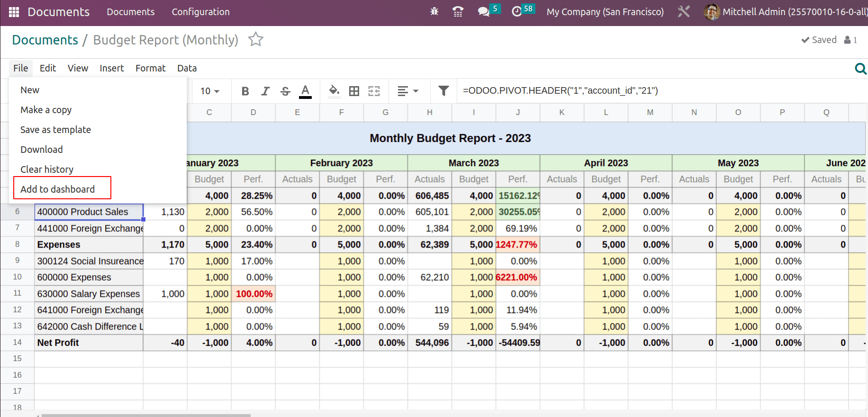Select the March 2023 header cell
Image resolution: width=868 pixels, height=417 pixels.
point(474,163)
